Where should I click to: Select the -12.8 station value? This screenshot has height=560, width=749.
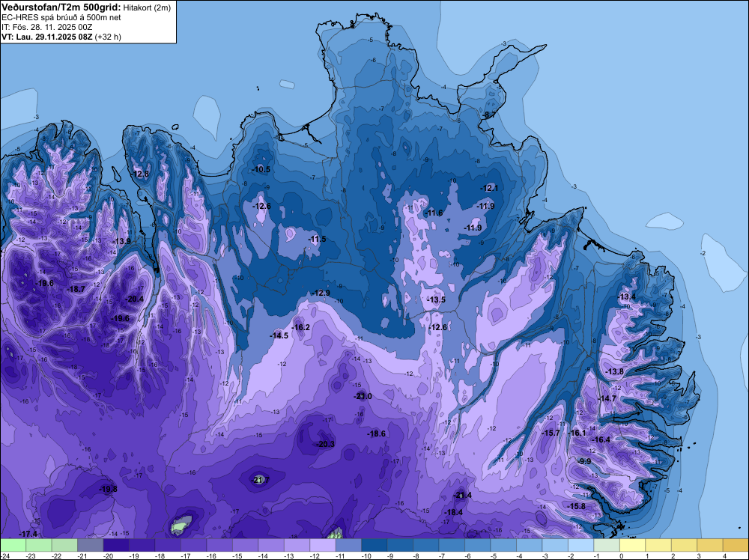(x=141, y=174)
